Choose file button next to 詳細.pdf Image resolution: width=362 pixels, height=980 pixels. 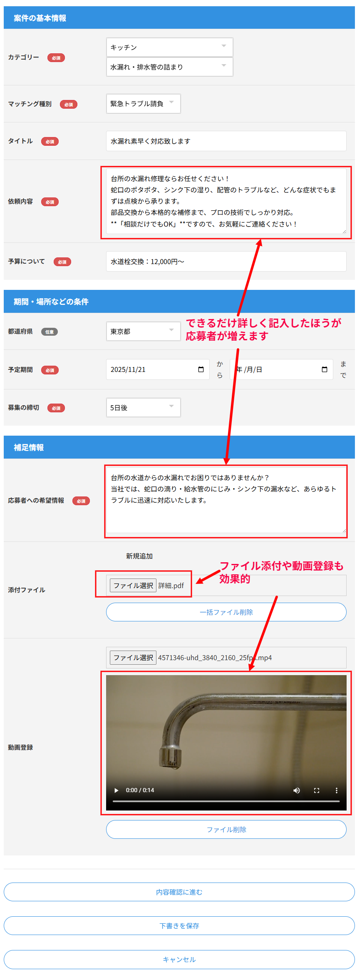pos(133,585)
